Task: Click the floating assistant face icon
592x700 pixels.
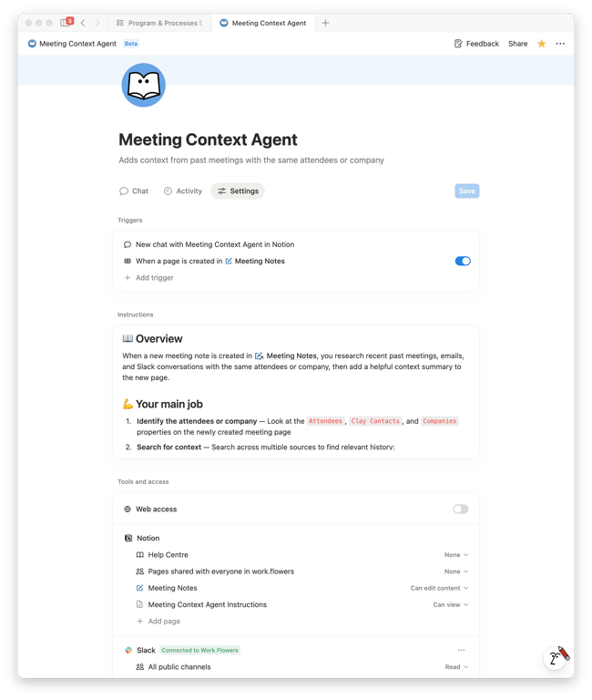Action: click(555, 658)
